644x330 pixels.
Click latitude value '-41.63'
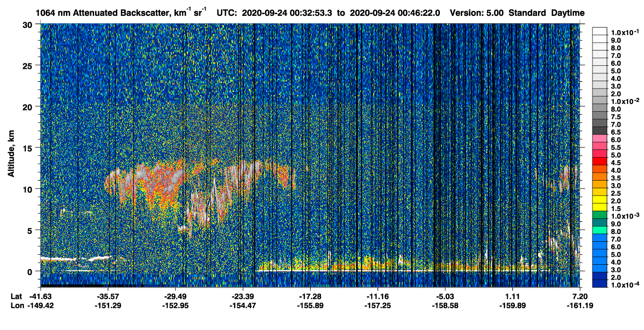click(x=40, y=296)
